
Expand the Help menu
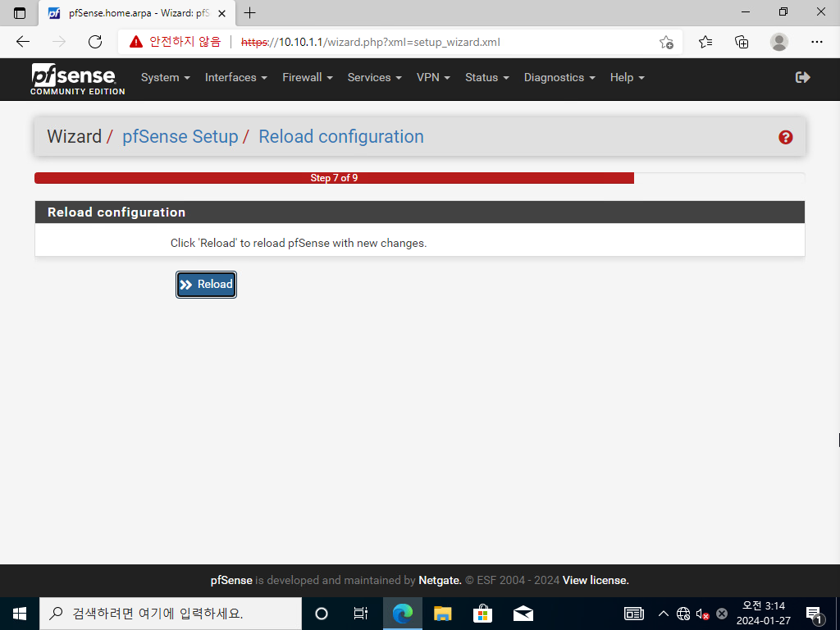point(628,78)
